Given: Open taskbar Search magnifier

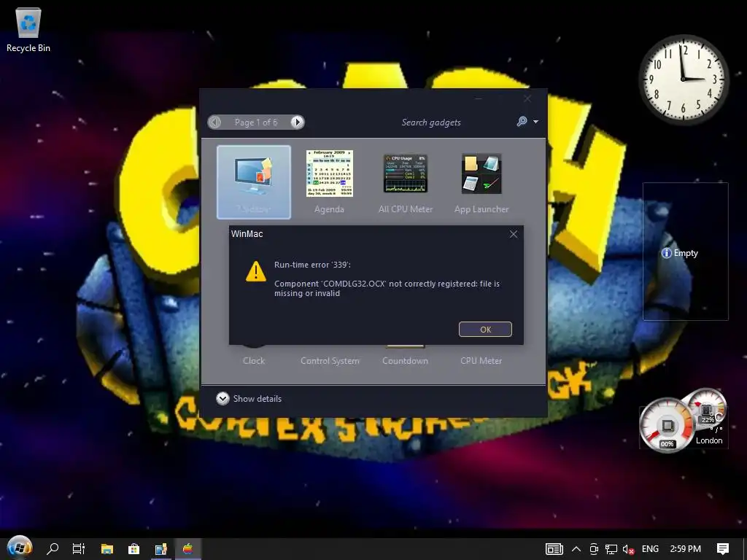Looking at the screenshot, I should 53,548.
